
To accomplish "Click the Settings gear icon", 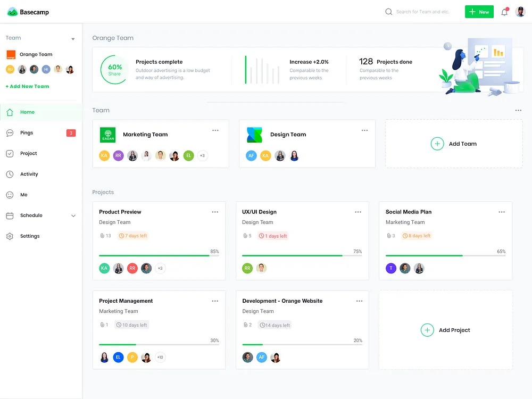I will [x=10, y=237].
